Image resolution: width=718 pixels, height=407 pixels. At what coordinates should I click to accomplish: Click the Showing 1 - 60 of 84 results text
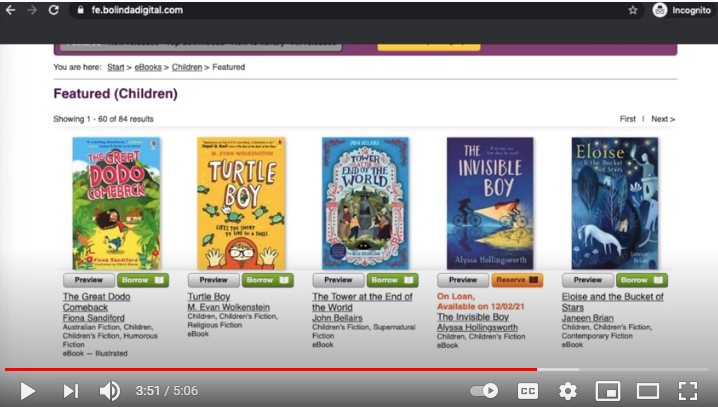tap(103, 119)
